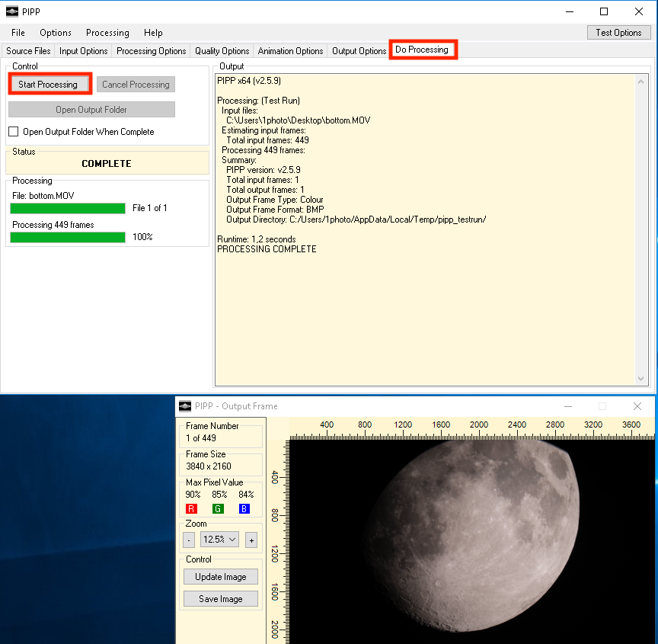Click the Test Options button

618,33
